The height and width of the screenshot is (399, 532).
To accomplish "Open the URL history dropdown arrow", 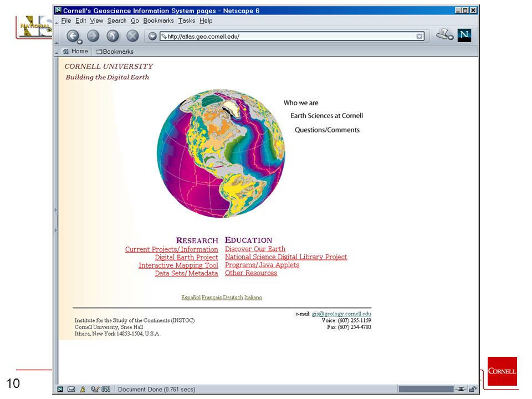I will click(x=420, y=37).
